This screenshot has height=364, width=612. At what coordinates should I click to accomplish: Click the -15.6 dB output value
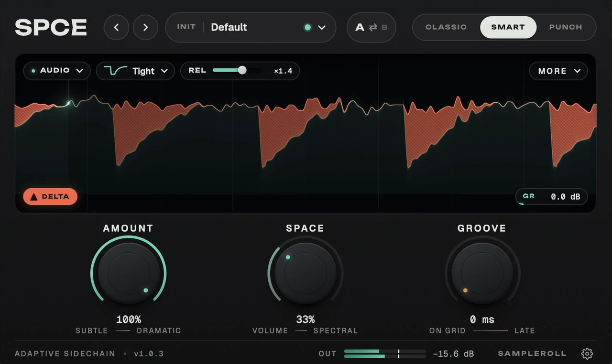coord(453,353)
